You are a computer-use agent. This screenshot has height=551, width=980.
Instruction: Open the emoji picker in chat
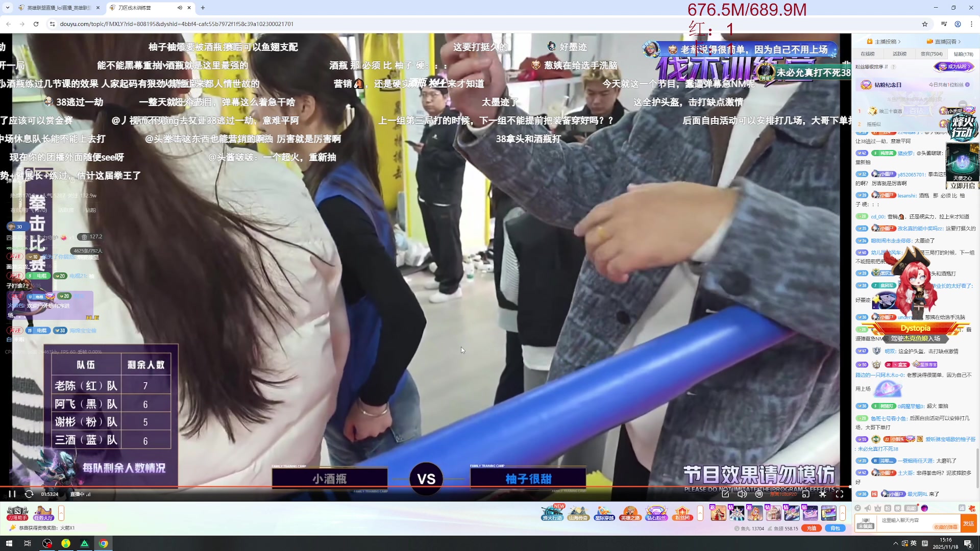[x=857, y=508]
